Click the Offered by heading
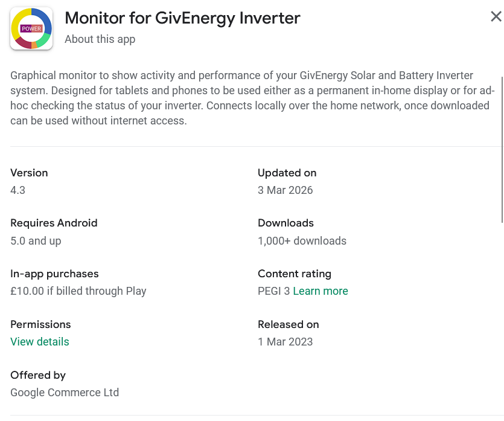Viewport: 504px width, 421px height. (38, 375)
